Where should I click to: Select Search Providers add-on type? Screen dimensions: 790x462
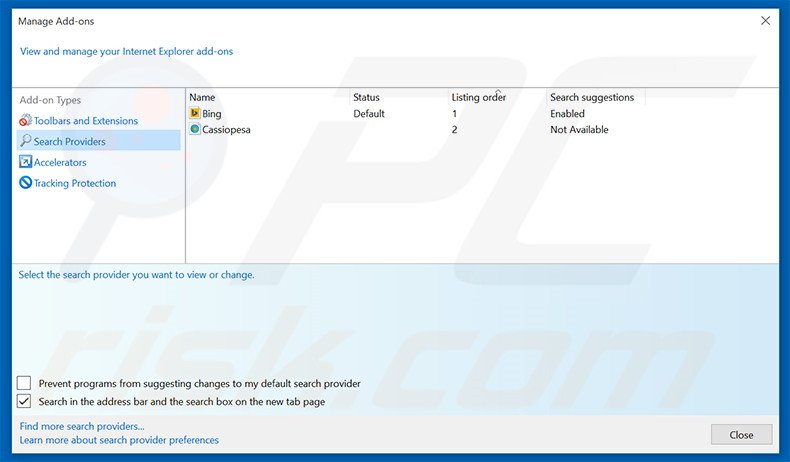99,141
